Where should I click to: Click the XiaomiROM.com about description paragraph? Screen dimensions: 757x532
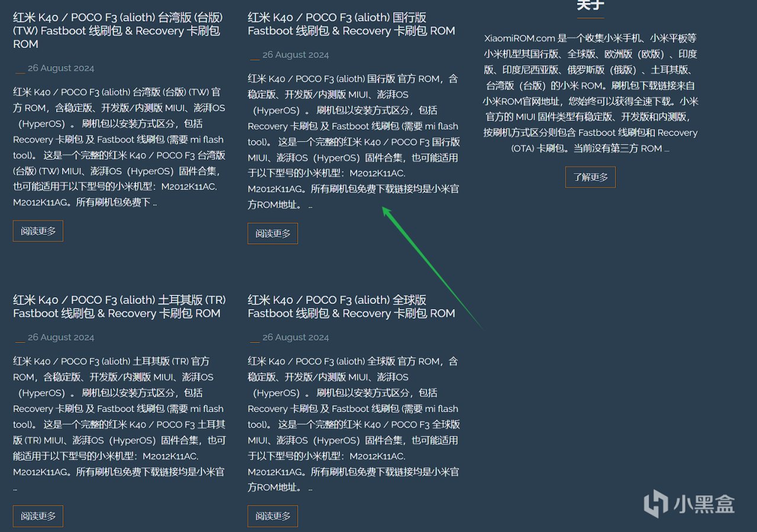[590, 93]
